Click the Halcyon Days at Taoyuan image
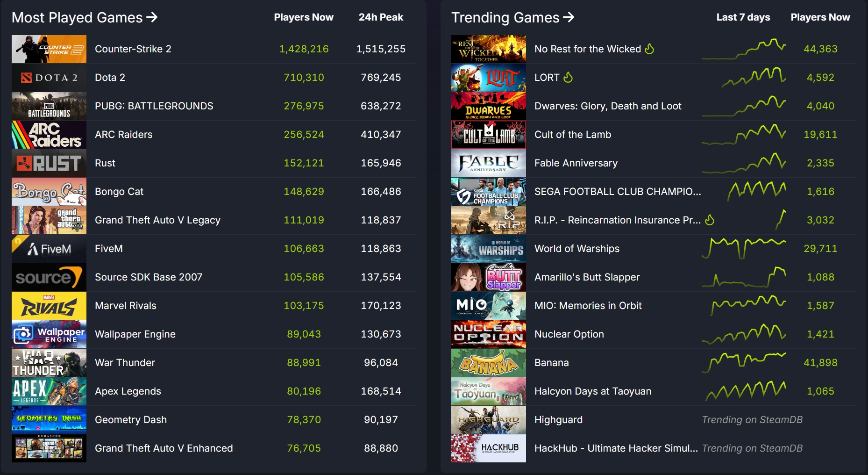The height and width of the screenshot is (475, 868). click(x=489, y=391)
